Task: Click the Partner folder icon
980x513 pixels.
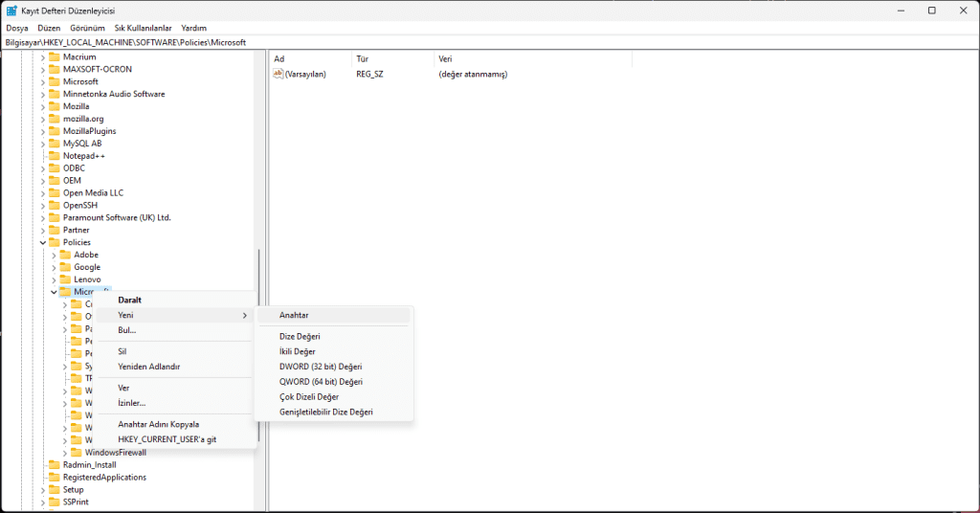Action: pos(55,230)
